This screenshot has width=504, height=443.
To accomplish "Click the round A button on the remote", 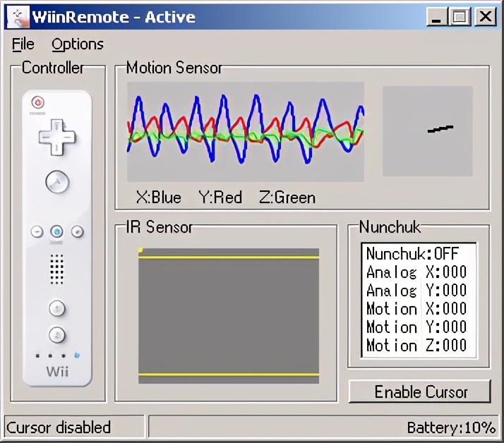I will (57, 182).
